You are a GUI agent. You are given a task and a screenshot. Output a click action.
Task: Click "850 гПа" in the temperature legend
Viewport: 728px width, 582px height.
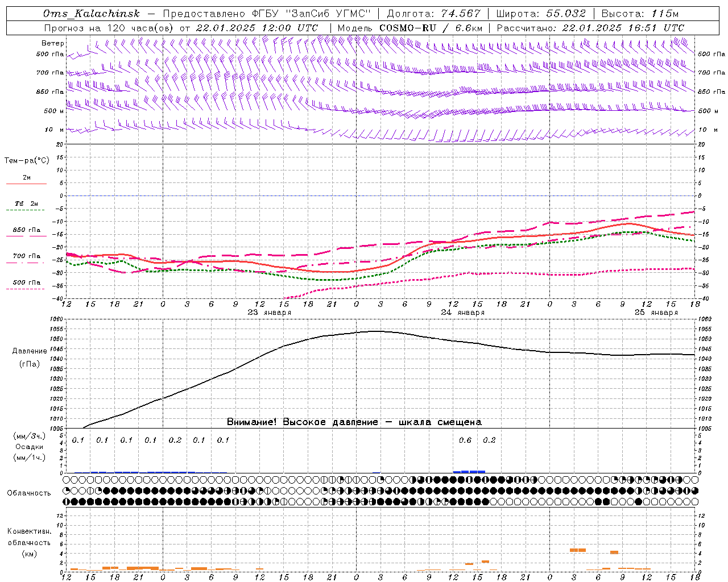[x=26, y=230]
